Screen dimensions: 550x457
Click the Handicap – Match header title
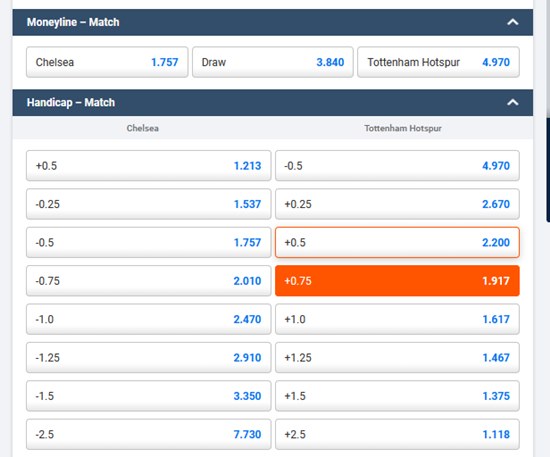coord(71,102)
